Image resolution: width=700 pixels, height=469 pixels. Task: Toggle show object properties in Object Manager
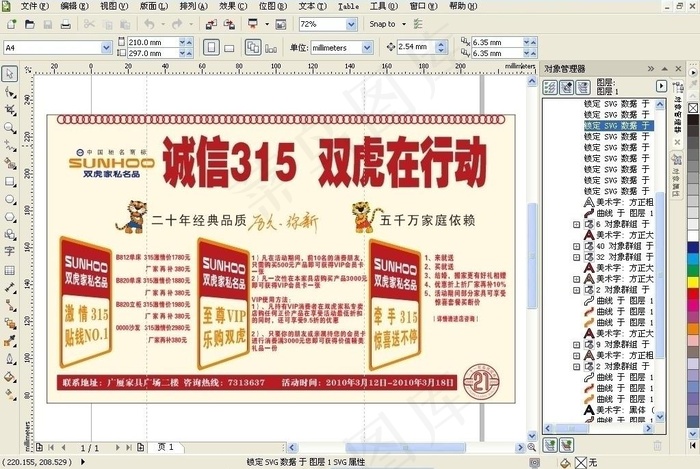click(550, 87)
